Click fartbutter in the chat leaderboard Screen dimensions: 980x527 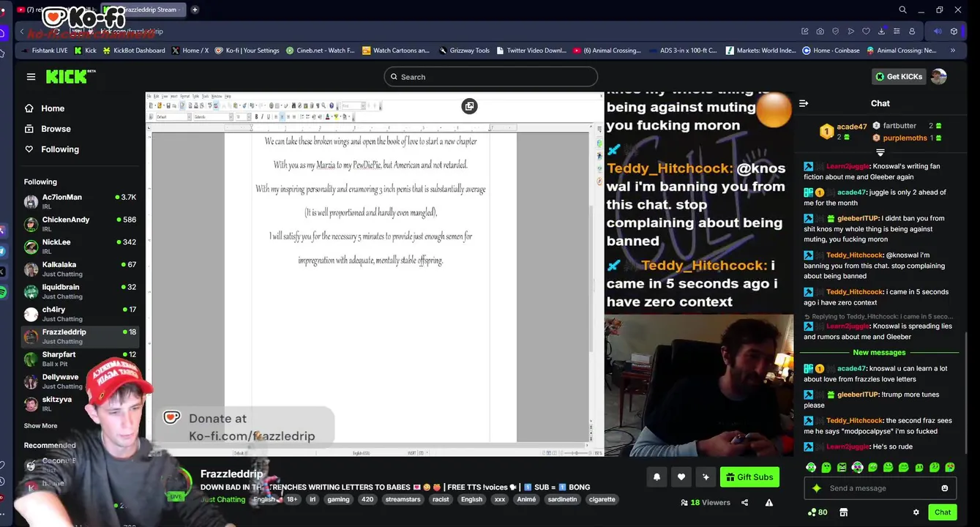pos(899,126)
